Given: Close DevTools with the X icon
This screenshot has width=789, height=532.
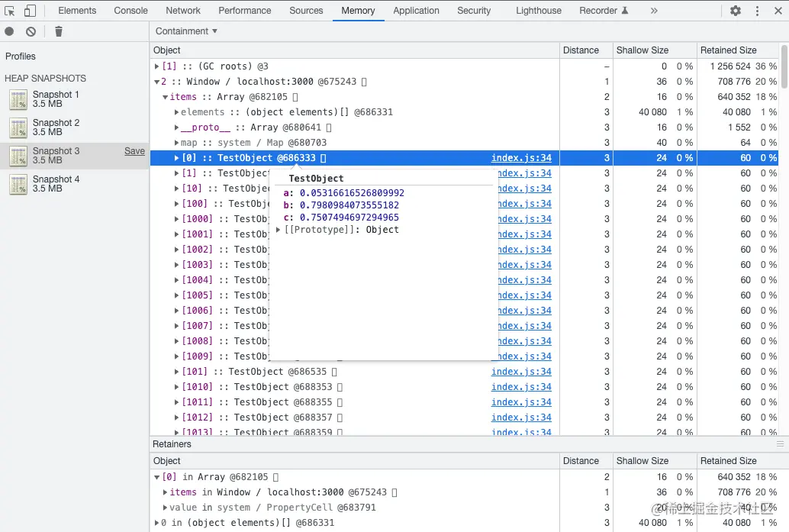Looking at the screenshot, I should tap(778, 11).
